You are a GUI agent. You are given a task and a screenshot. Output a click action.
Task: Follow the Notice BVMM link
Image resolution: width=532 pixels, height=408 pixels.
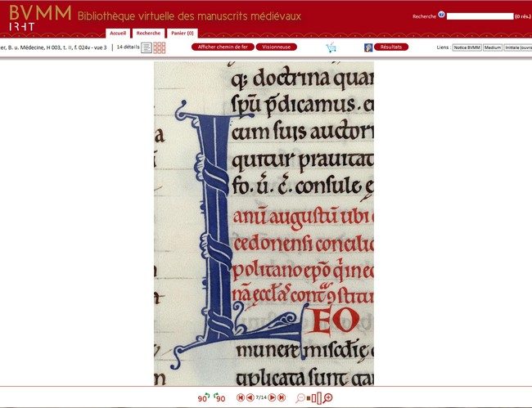click(467, 47)
